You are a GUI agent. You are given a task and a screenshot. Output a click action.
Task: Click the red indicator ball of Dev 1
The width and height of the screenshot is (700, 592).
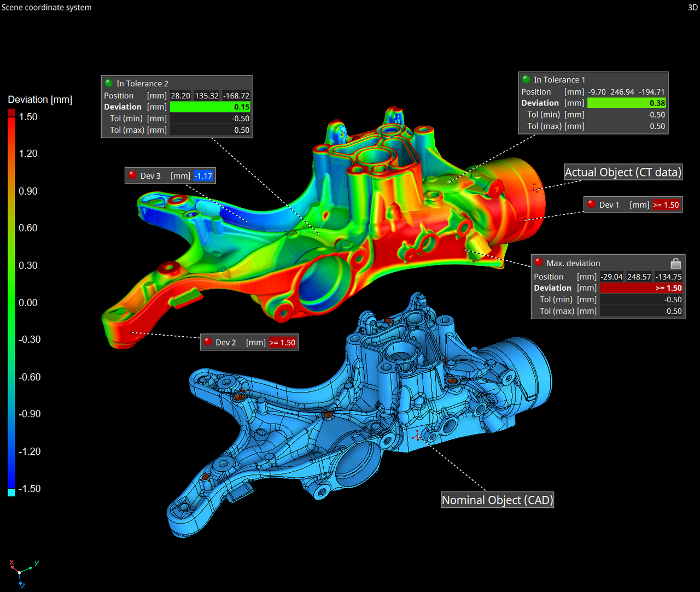click(x=591, y=204)
